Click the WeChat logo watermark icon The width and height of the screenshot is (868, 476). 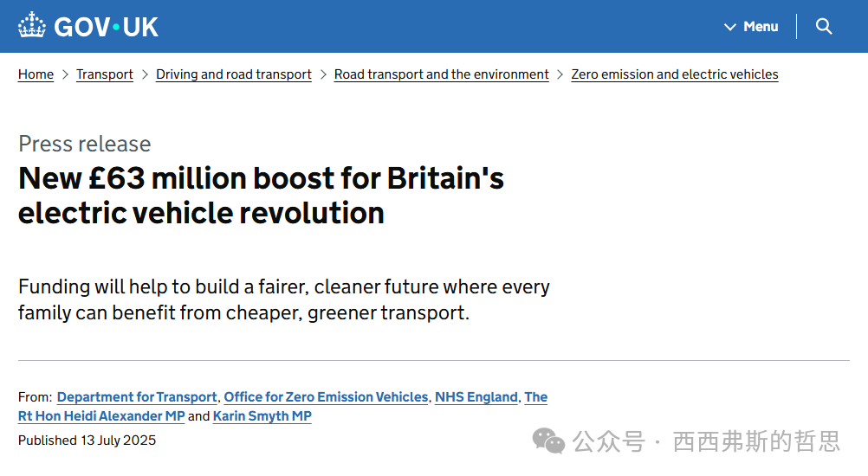pos(548,441)
